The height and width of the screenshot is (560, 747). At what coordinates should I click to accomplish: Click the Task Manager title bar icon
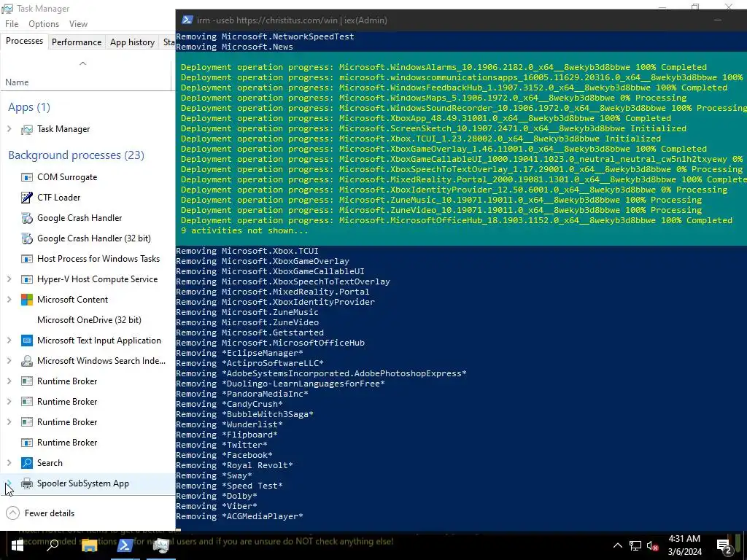pos(7,9)
